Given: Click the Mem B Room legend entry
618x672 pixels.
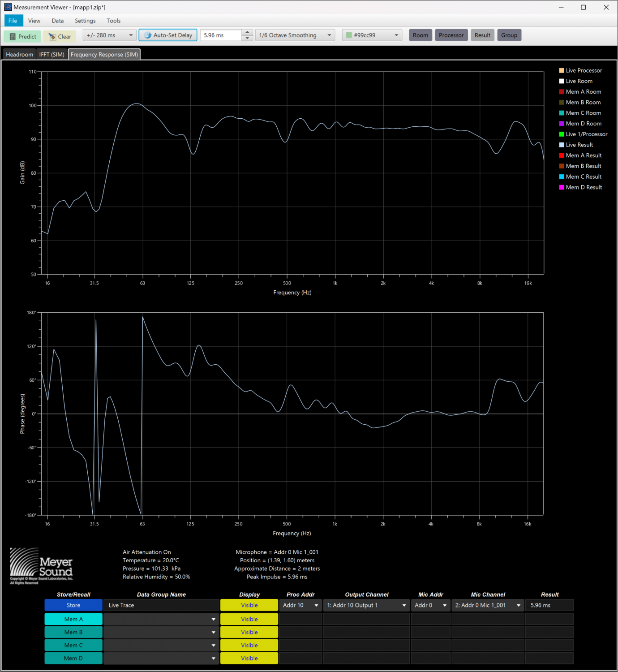Looking at the screenshot, I should coord(580,103).
